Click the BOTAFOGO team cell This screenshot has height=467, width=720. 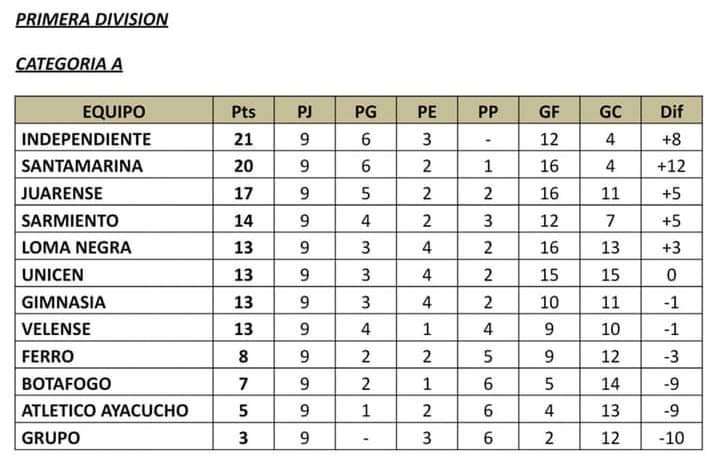coord(114,383)
